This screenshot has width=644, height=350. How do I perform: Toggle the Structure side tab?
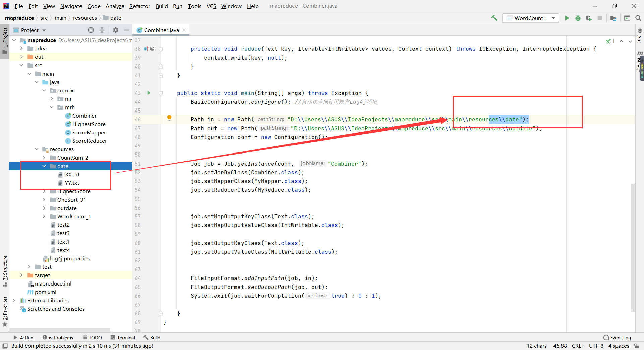5,271
